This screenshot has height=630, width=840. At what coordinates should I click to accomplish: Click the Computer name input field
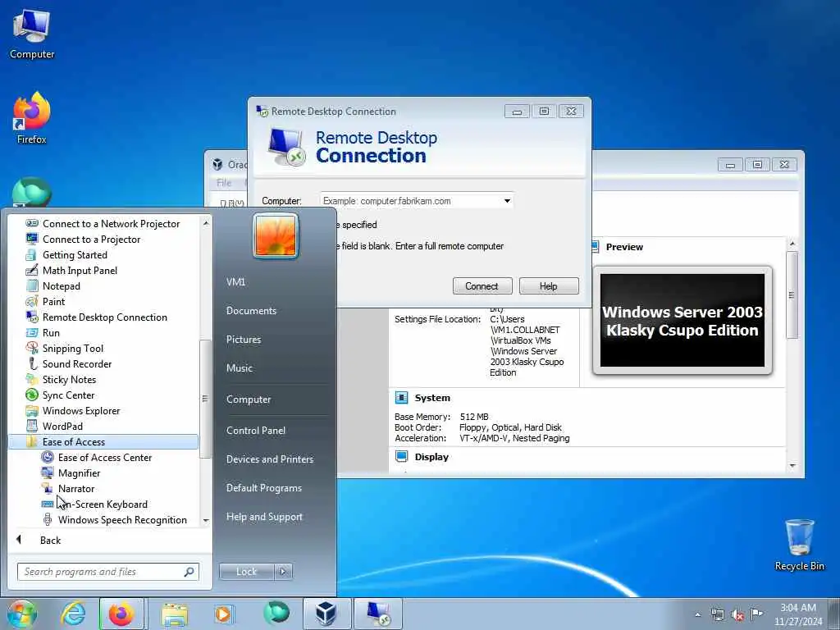click(410, 201)
